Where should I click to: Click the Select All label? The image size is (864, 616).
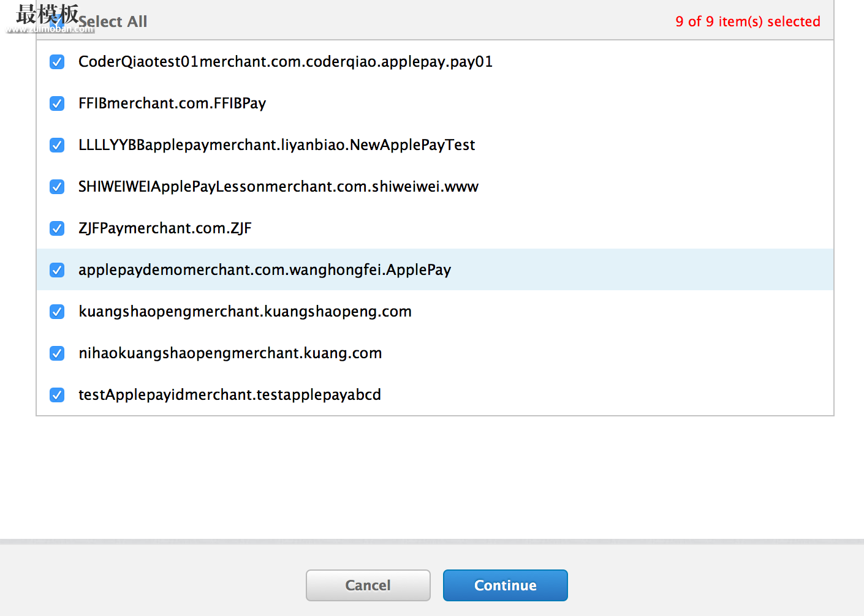tap(113, 21)
